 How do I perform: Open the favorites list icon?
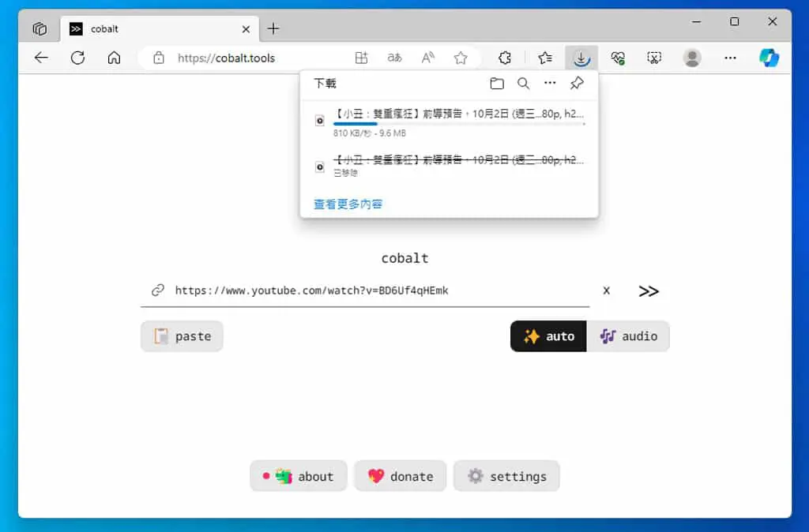click(545, 58)
